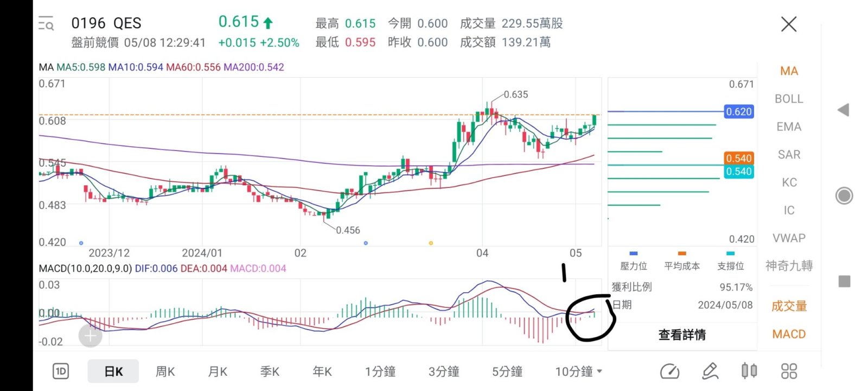Tap the Android home circle button

tap(844, 195)
